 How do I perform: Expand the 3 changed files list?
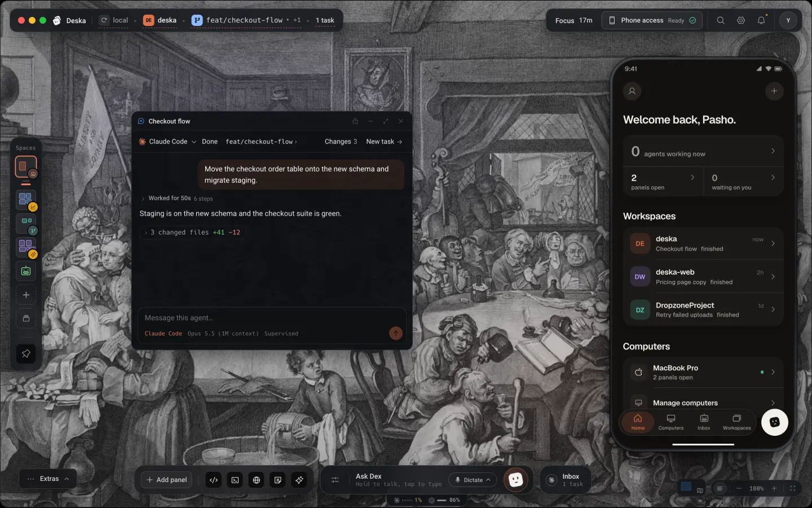pyautogui.click(x=192, y=232)
